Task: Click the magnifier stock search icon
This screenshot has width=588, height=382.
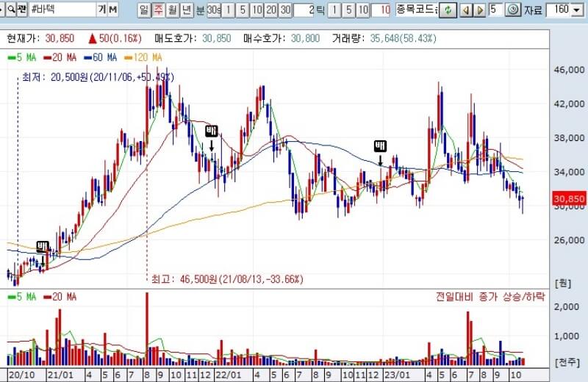Action: 11,10
